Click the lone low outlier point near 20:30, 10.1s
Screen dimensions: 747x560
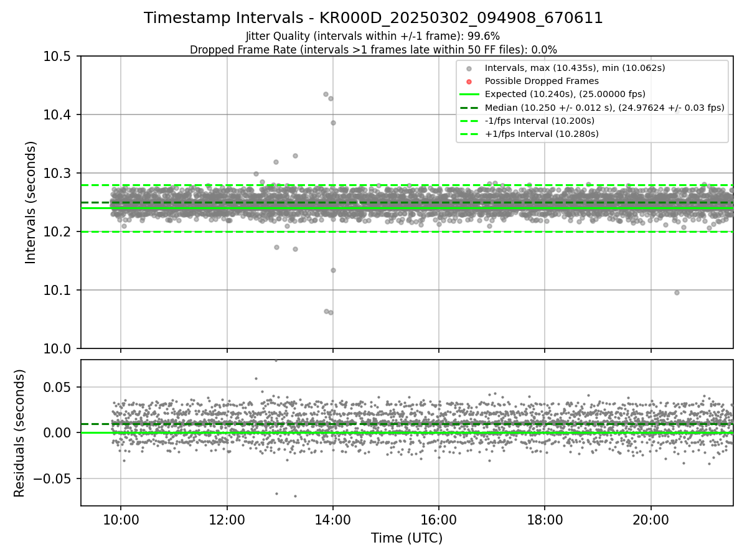[x=677, y=292]
